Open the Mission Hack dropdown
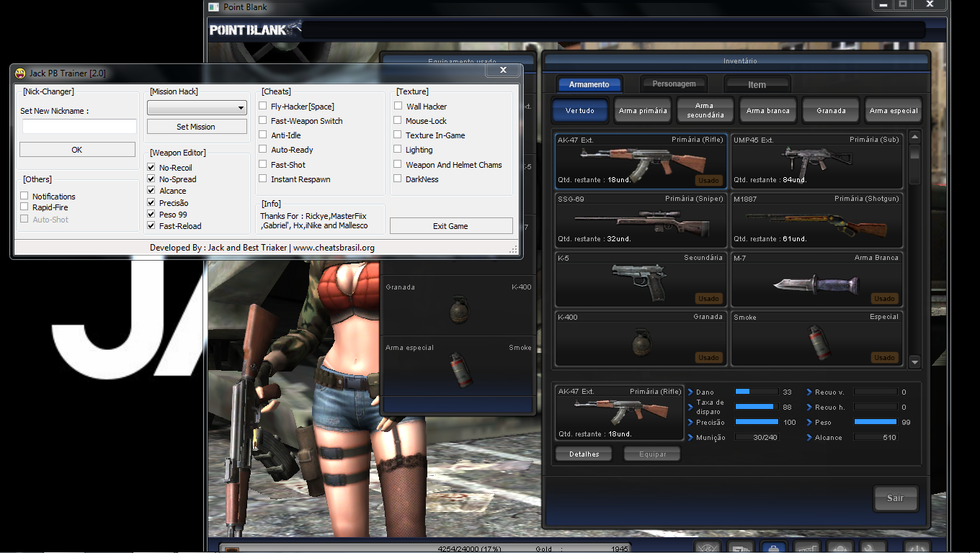The image size is (980, 553). pyautogui.click(x=197, y=107)
